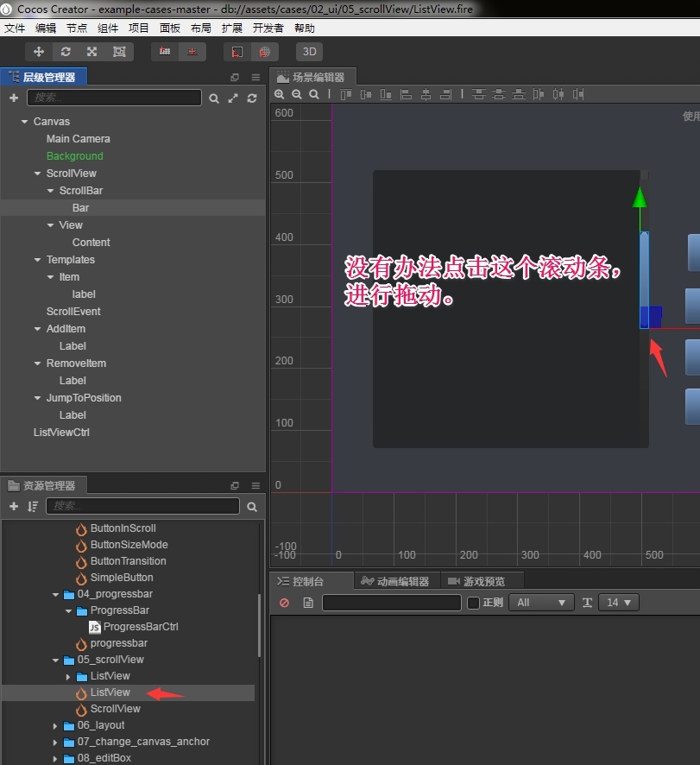This screenshot has height=765, width=700.
Task: Change asset sort order icon
Action: tap(32, 507)
